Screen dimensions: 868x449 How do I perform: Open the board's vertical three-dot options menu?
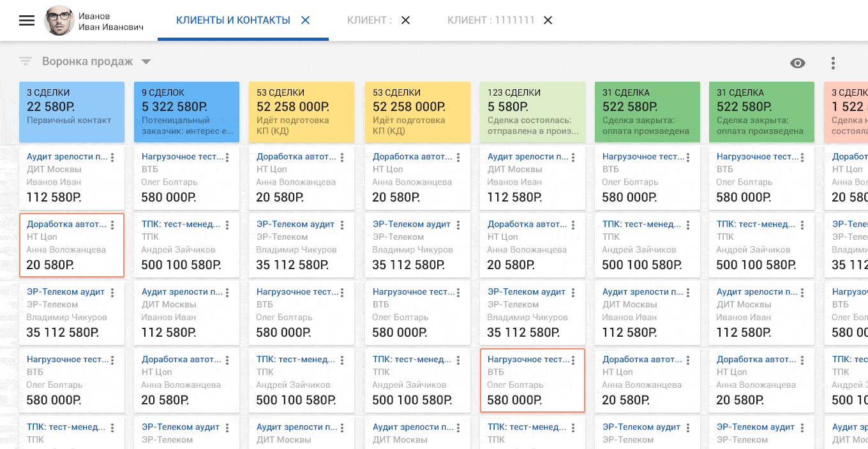point(833,63)
